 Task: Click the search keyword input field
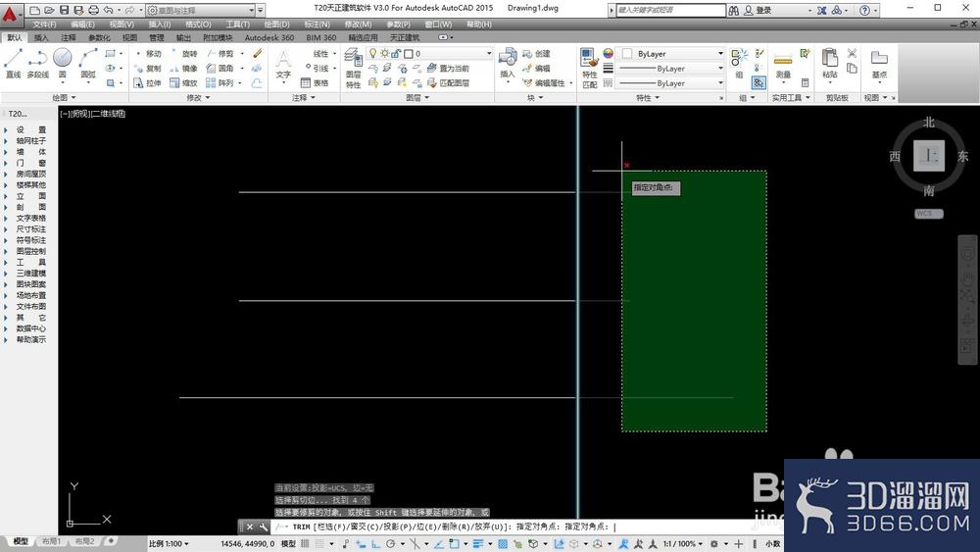[x=670, y=10]
